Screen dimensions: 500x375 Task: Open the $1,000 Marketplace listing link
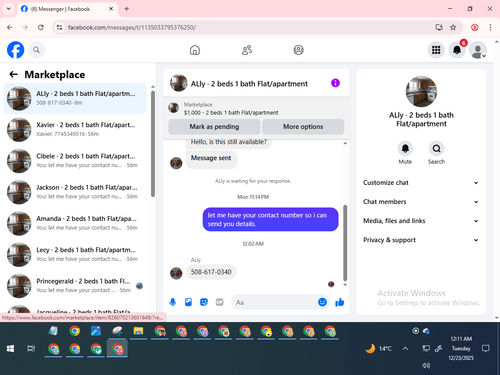231,113
